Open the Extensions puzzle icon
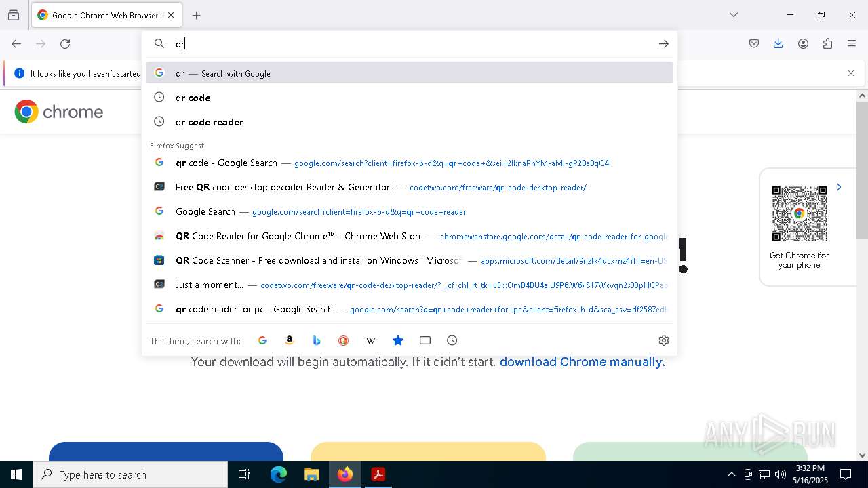Screen dimensions: 868x488 [x=827, y=44]
